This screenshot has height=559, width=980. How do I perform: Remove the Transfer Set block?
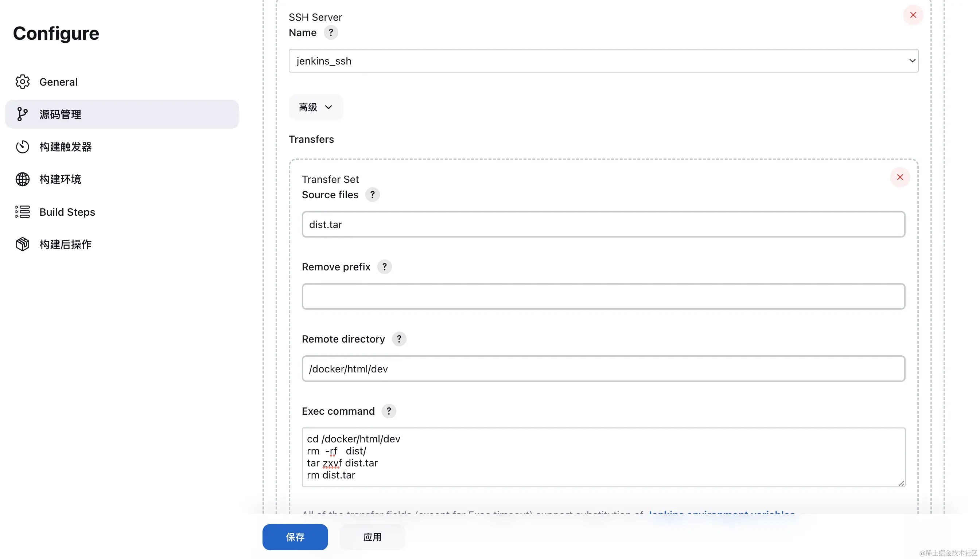pyautogui.click(x=900, y=177)
